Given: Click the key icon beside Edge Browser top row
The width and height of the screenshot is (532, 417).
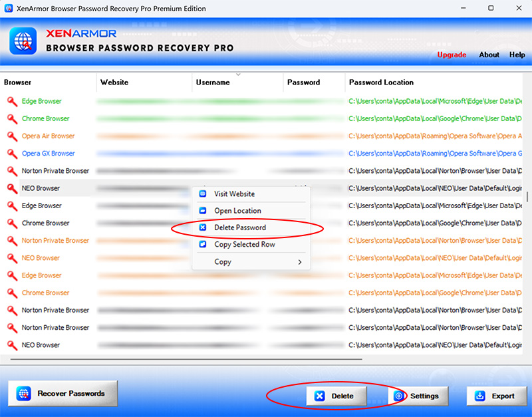Looking at the screenshot, I should pos(11,101).
